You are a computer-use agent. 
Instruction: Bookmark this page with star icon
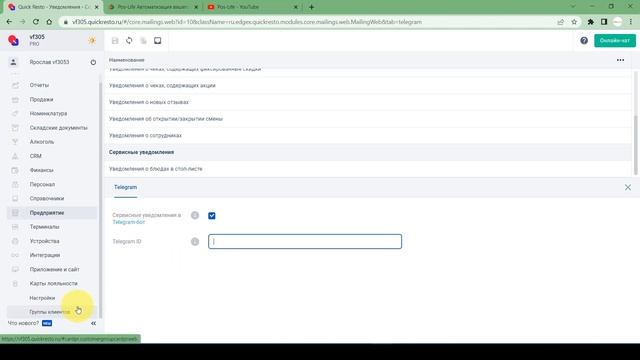[574, 22]
